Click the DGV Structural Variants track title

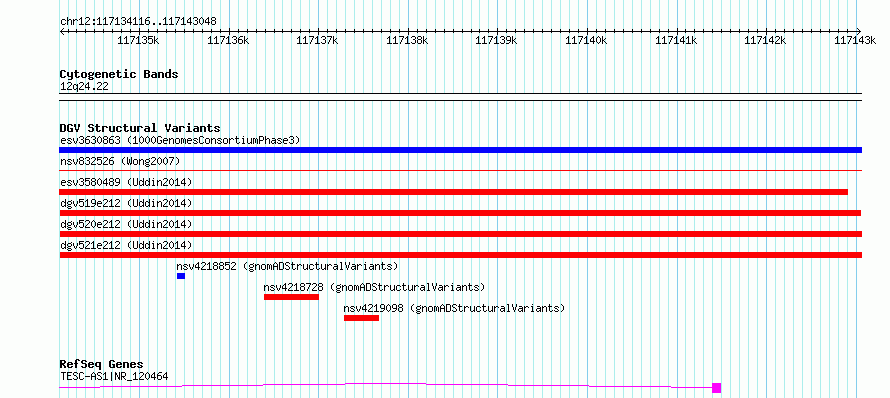coord(140,128)
